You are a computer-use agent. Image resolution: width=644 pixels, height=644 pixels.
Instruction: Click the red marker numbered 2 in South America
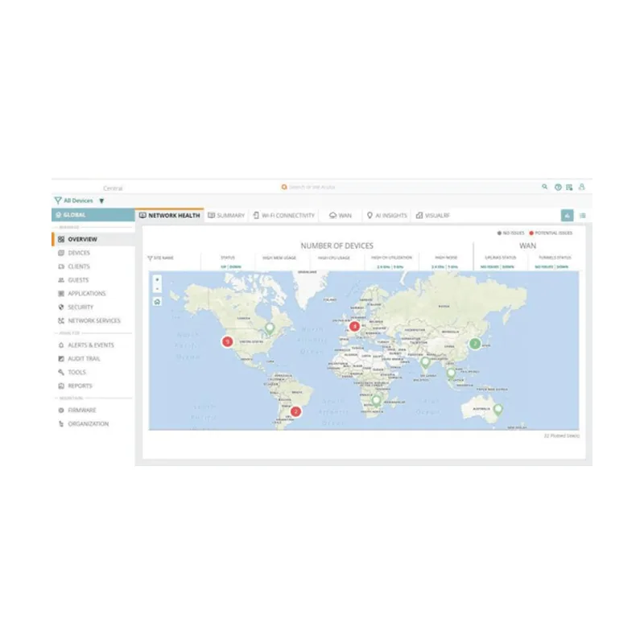[x=295, y=411]
